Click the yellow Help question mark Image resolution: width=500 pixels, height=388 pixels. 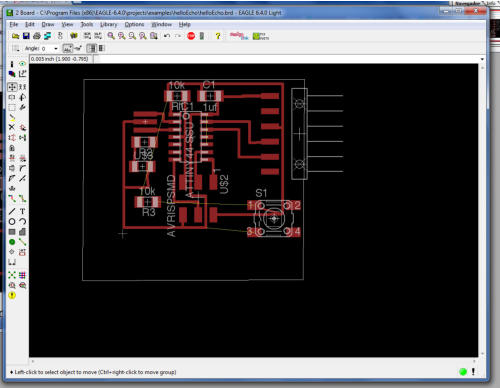(x=218, y=36)
